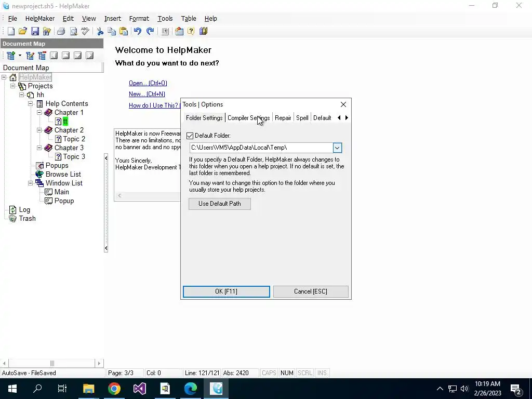The width and height of the screenshot is (532, 399).
Task: Open the default folder path dropdown
Action: (x=337, y=148)
